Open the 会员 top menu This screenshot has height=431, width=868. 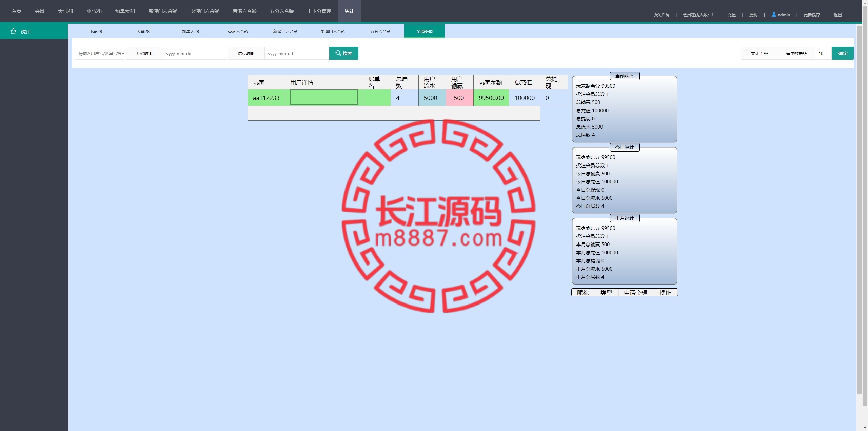click(x=40, y=11)
